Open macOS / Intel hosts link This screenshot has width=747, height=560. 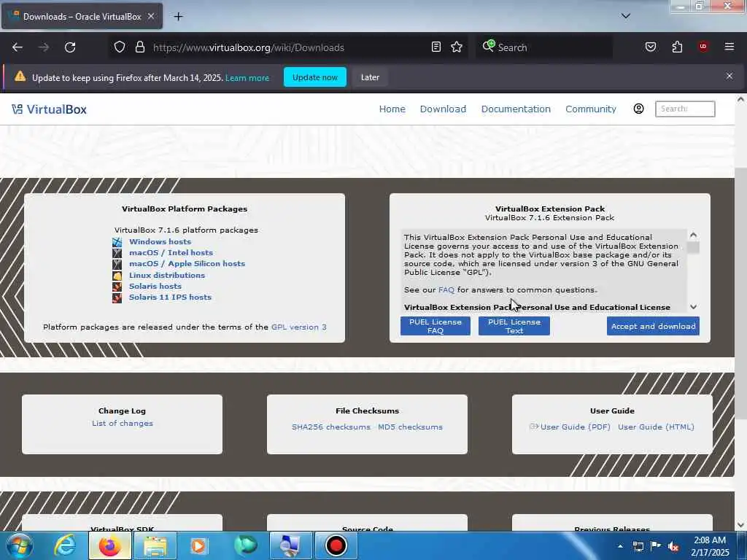(x=171, y=253)
